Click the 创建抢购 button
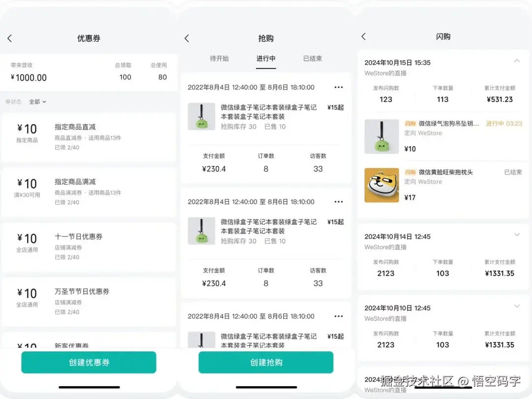 (266, 362)
